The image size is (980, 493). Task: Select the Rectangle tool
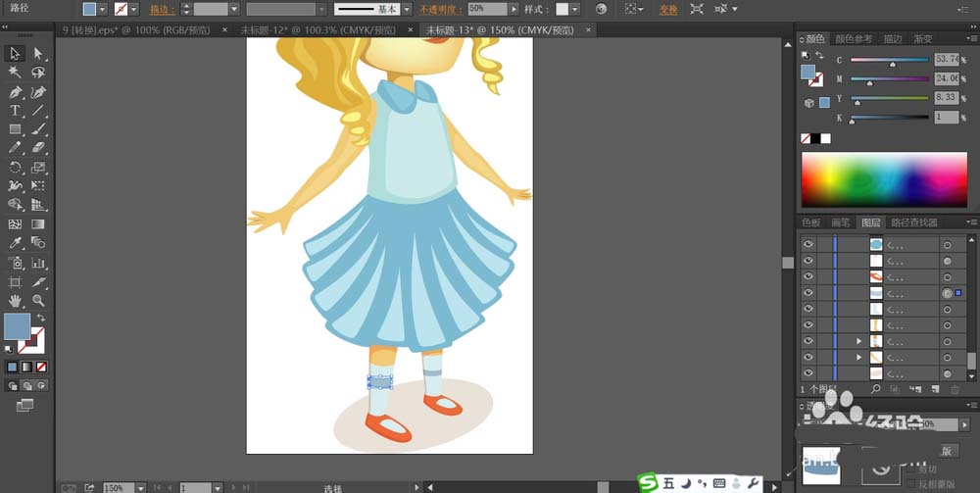tap(15, 129)
